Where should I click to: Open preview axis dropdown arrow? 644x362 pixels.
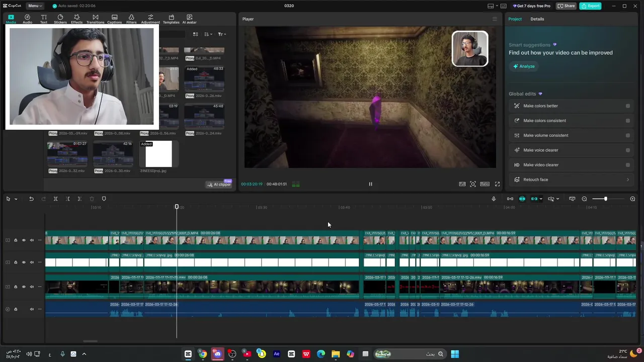tap(557, 199)
